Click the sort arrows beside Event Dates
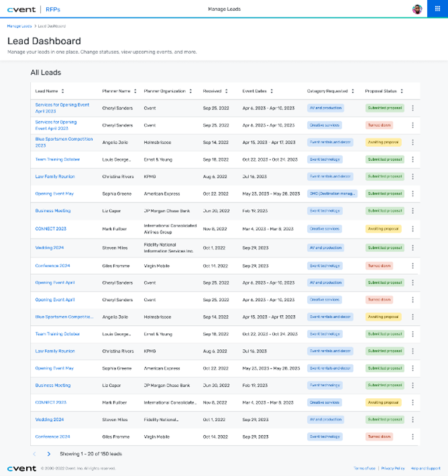Viewport: 448px width, 476px height. 272,91
